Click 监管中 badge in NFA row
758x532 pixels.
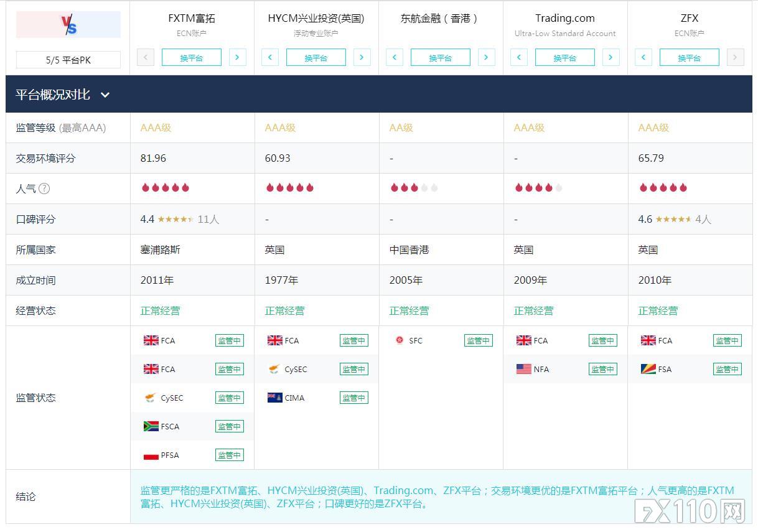[603, 369]
